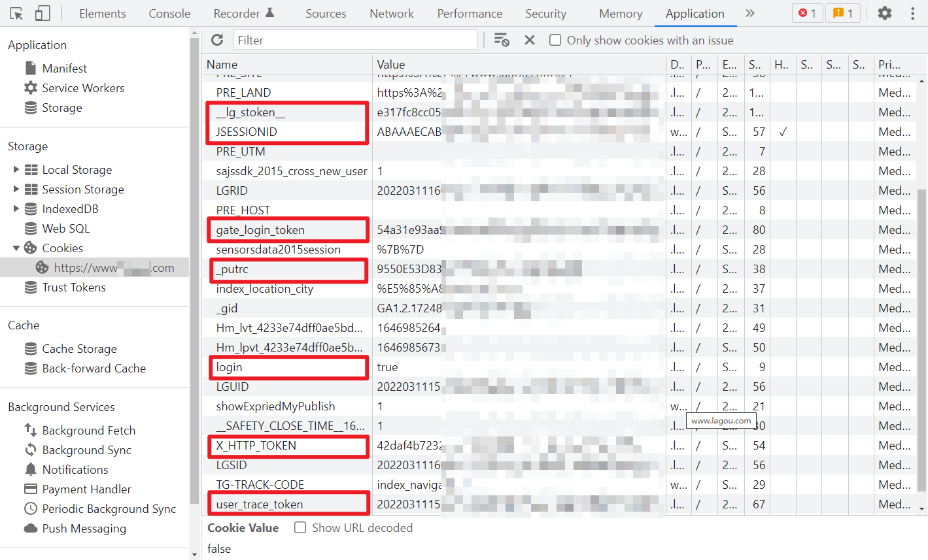Switch to the Console tab
The height and width of the screenshot is (560, 928).
click(x=169, y=13)
